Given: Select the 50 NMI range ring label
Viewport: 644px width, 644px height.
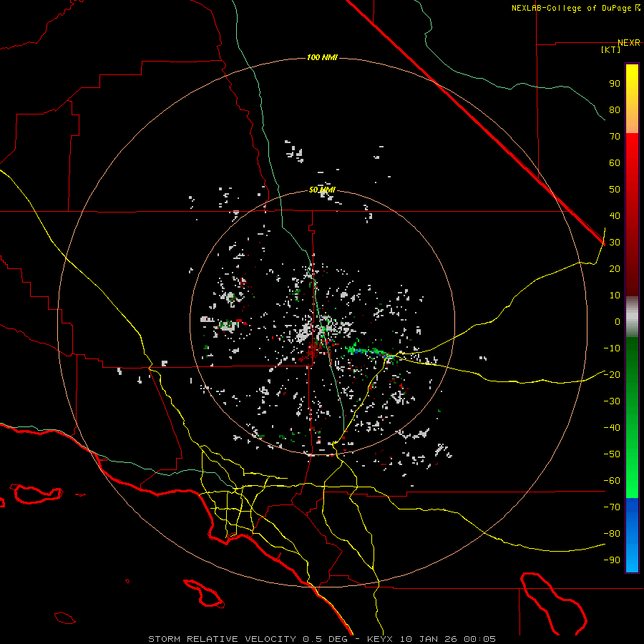Looking at the screenshot, I should pyautogui.click(x=322, y=190).
